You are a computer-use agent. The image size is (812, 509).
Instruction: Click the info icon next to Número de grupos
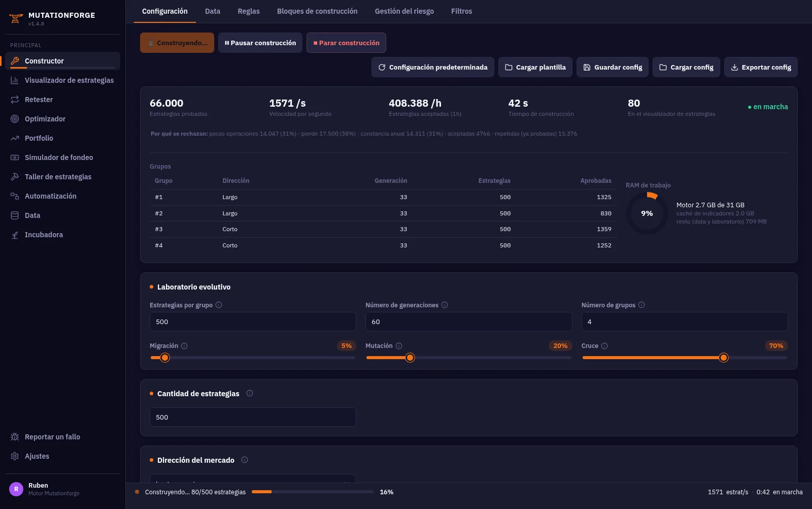641,305
